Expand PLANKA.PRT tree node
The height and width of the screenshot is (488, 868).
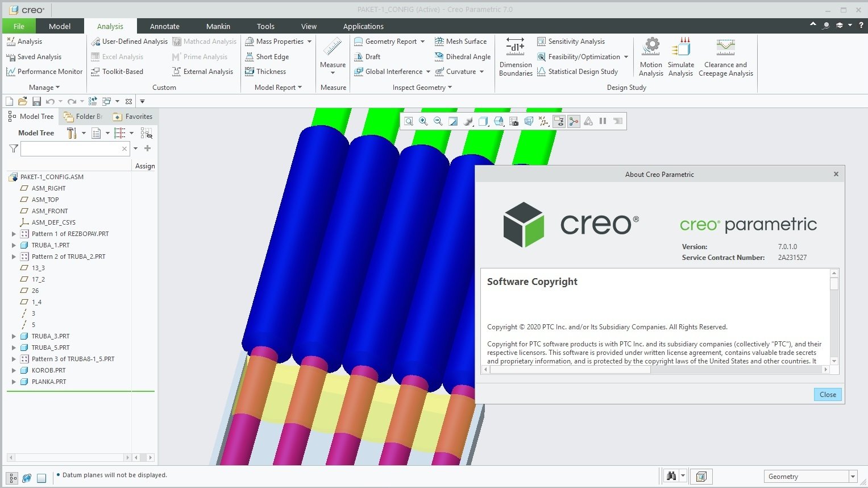point(14,382)
